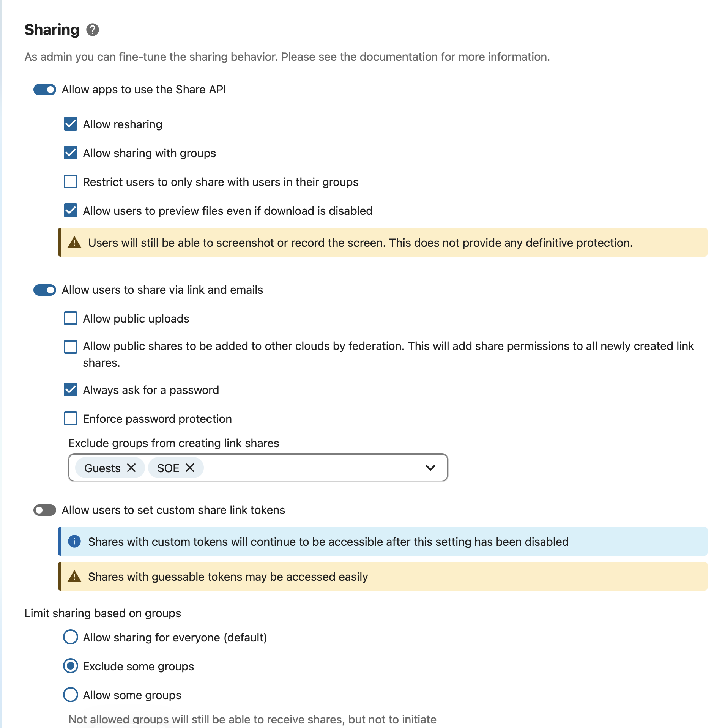
Task: Click the screenshot warning triangle icon
Action: [74, 242]
